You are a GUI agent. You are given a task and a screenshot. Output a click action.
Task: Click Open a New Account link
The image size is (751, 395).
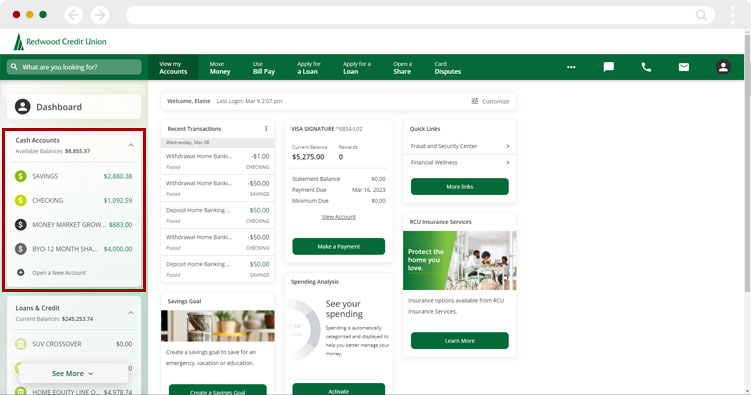coord(59,273)
